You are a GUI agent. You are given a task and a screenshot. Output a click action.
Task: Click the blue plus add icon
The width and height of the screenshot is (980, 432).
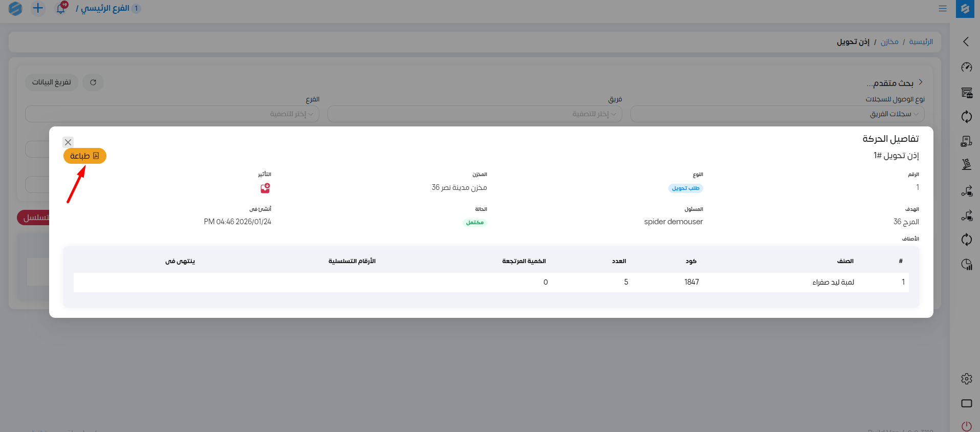coord(38,8)
